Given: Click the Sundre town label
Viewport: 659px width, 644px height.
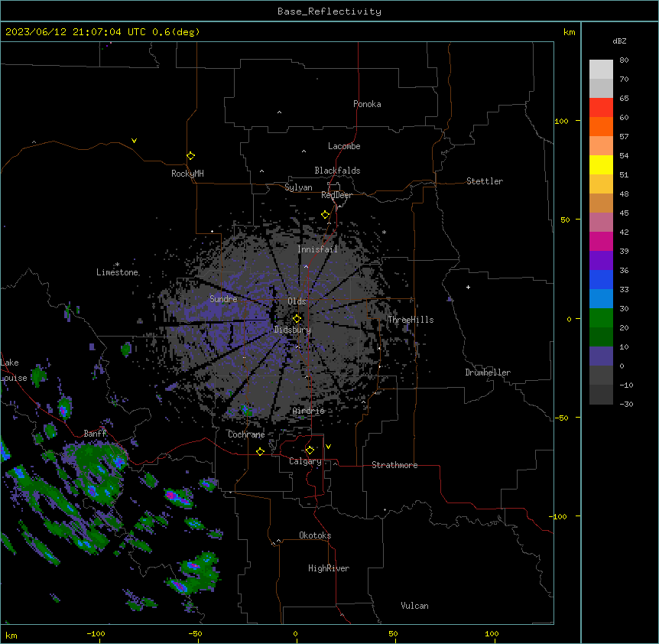Looking at the screenshot, I should (x=223, y=299).
